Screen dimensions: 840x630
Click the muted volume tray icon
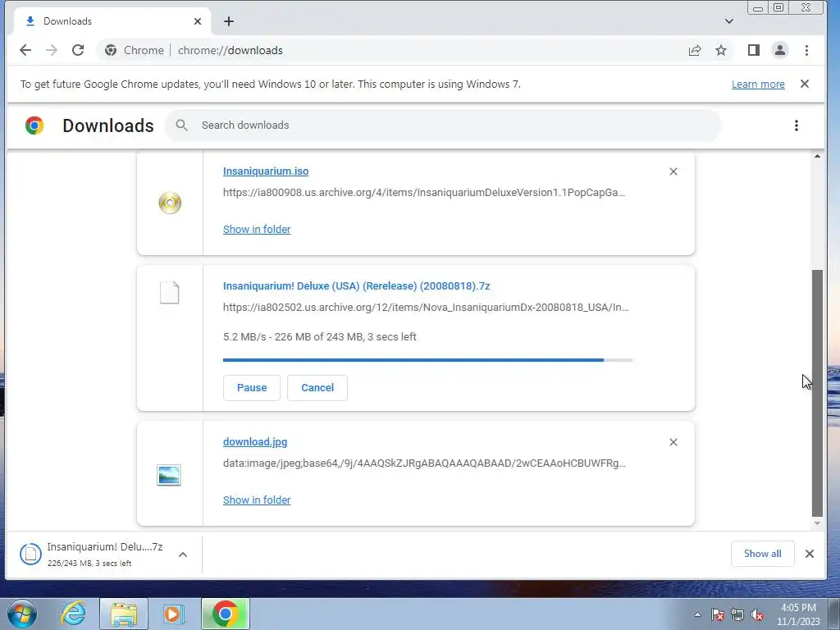coord(757,615)
